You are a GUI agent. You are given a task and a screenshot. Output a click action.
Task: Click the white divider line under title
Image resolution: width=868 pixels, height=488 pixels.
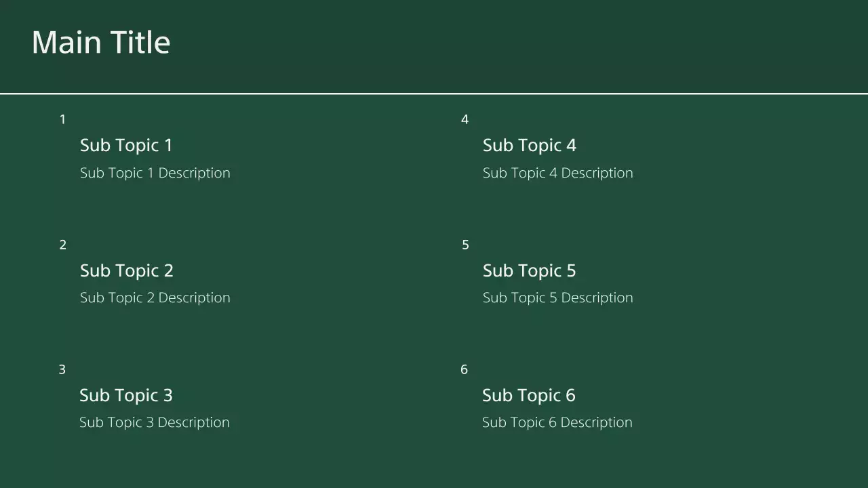click(434, 94)
